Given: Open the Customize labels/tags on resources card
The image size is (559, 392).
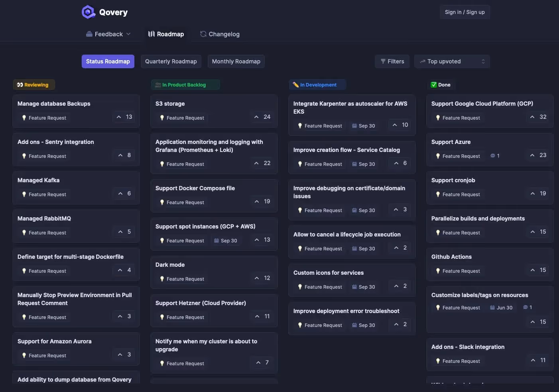Looking at the screenshot, I should [480, 295].
